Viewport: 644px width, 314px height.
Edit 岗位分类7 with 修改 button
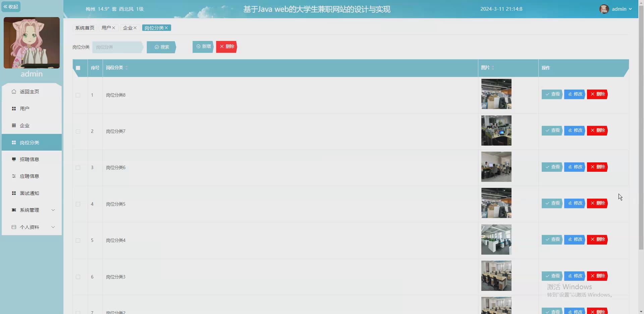(575, 130)
